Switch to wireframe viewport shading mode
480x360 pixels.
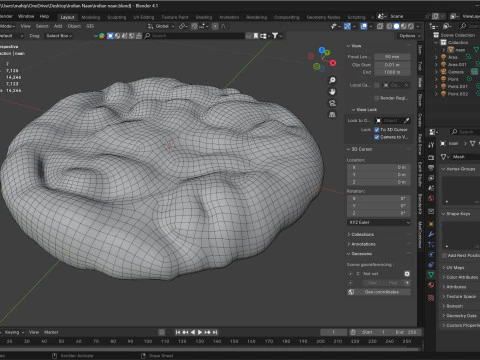pos(389,26)
